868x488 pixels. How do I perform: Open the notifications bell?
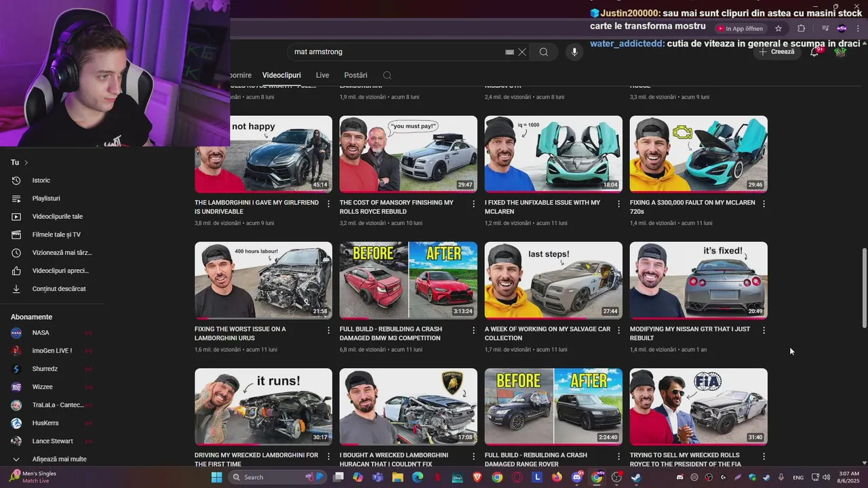coord(815,52)
